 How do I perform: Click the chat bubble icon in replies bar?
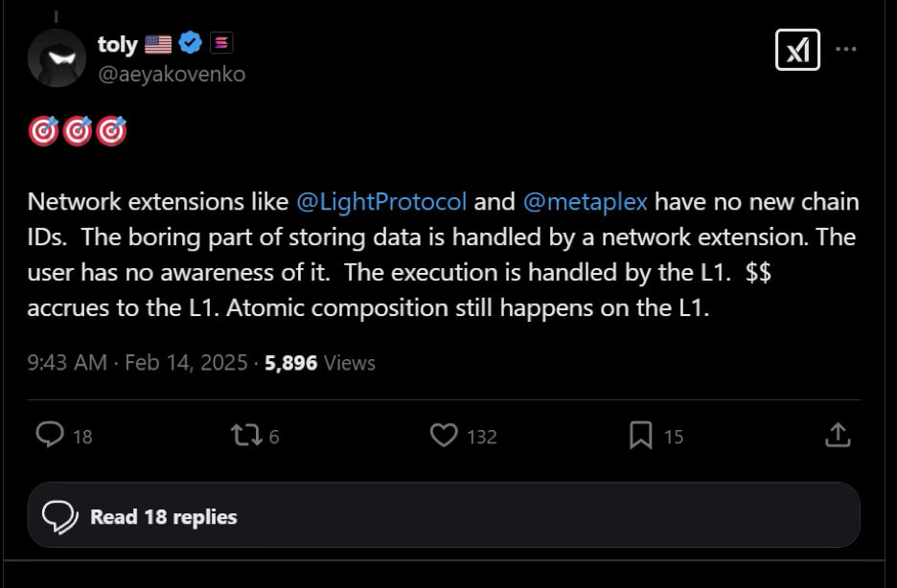[x=61, y=516]
